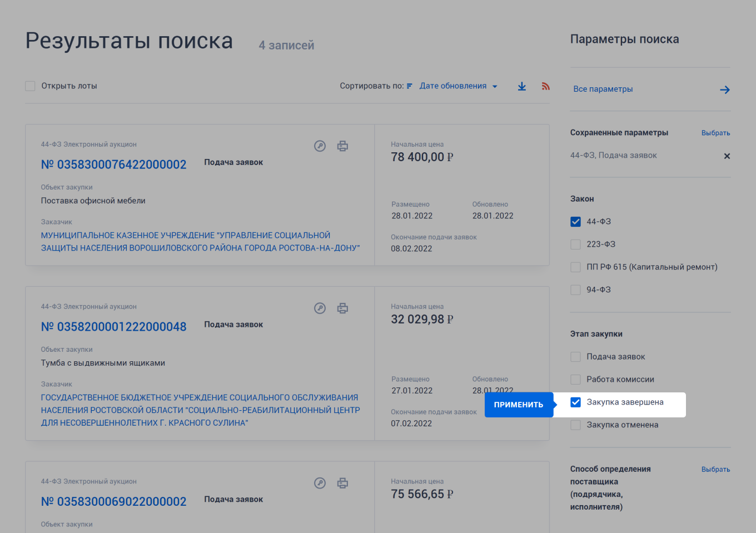Viewport: 756px width, 533px height.
Task: Enable the 223-ФЗ checkbox
Action: pyautogui.click(x=576, y=245)
